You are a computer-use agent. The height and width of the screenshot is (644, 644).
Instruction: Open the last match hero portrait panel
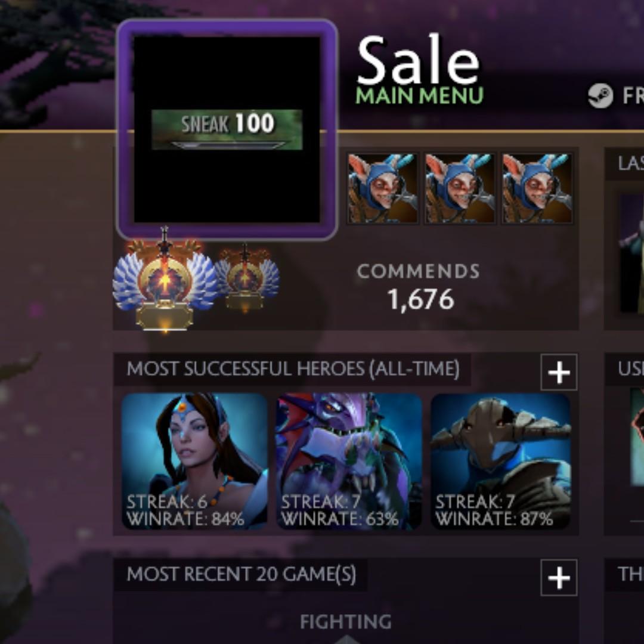click(x=631, y=253)
